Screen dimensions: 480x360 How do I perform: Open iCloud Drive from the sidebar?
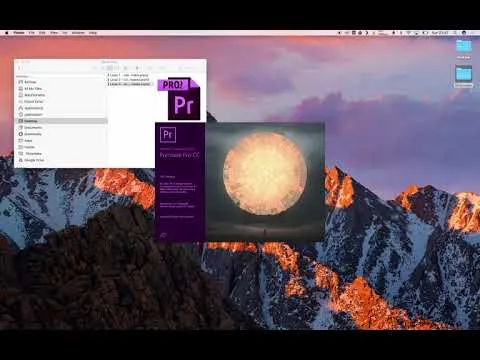tap(32, 102)
